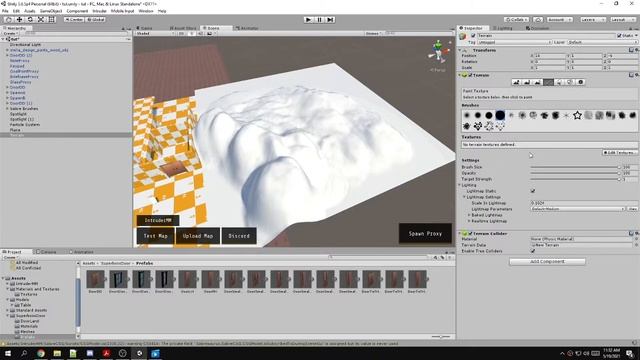Open Collab dropdown button
This screenshot has height=360, width=640.
tap(516, 20)
